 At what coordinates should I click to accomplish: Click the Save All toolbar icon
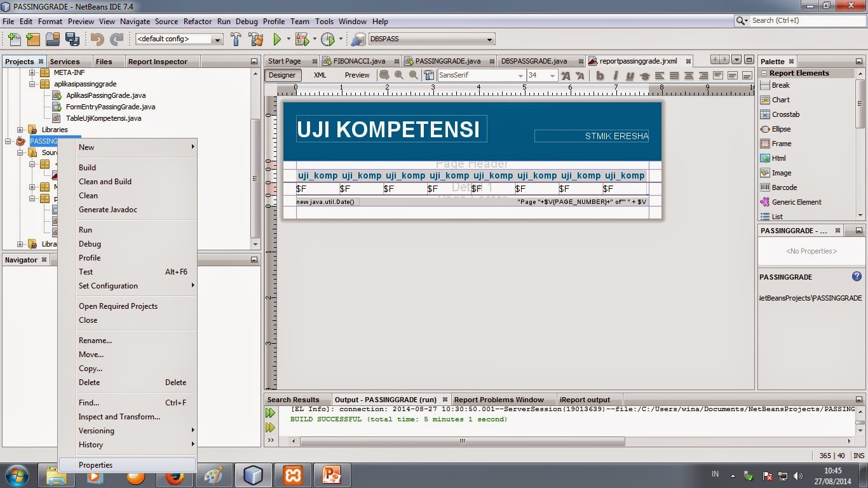(72, 39)
